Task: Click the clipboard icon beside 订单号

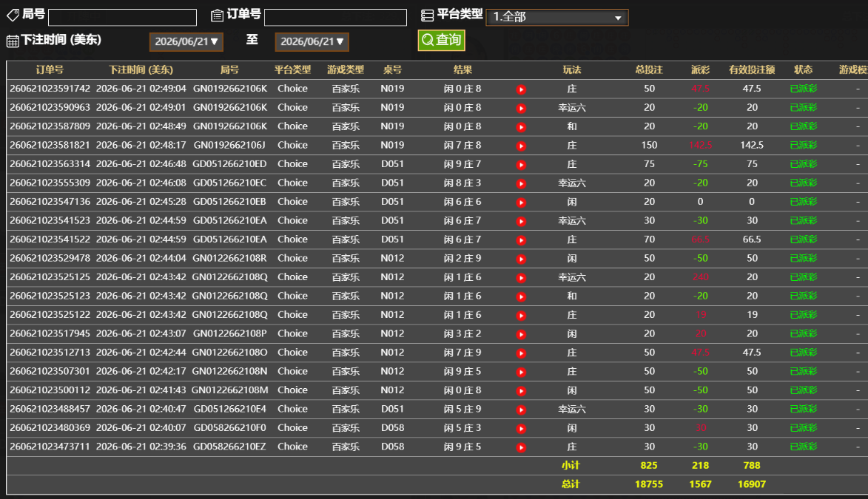Action: [217, 16]
